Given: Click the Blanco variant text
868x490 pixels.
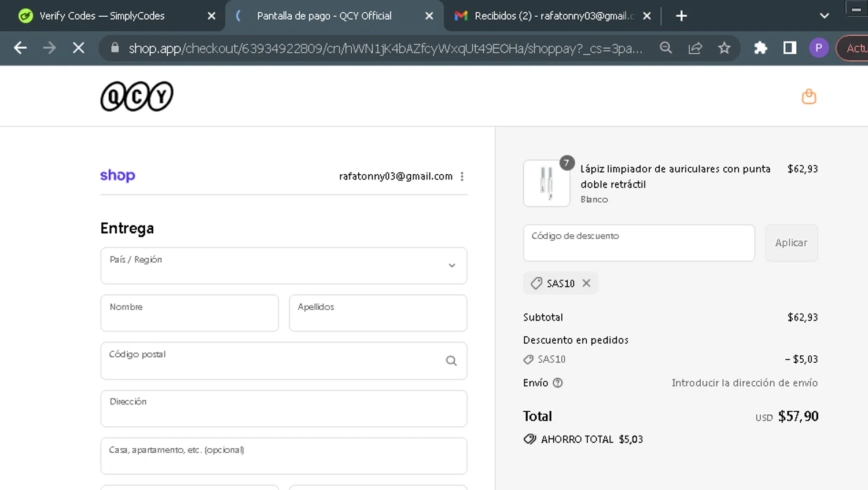Looking at the screenshot, I should pyautogui.click(x=594, y=199).
